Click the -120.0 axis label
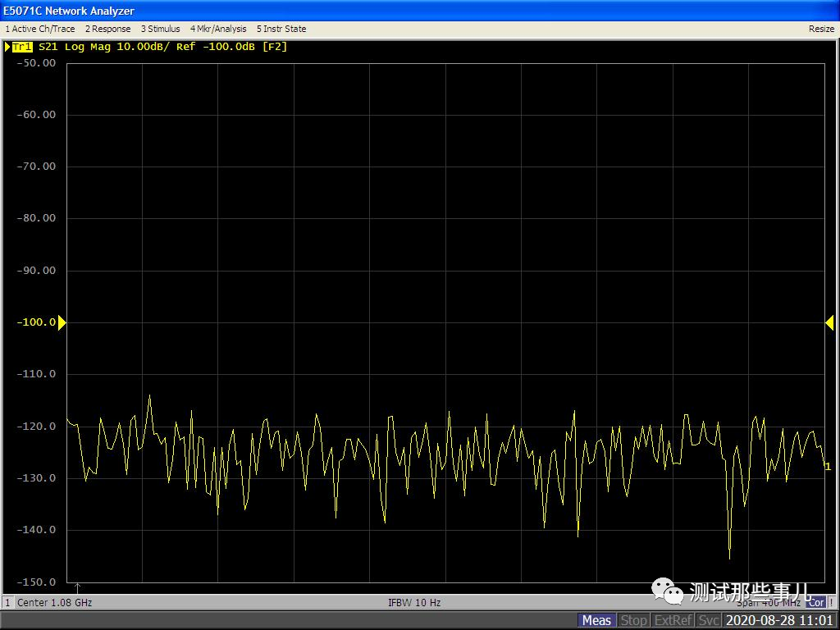The width and height of the screenshot is (840, 630). pyautogui.click(x=36, y=427)
